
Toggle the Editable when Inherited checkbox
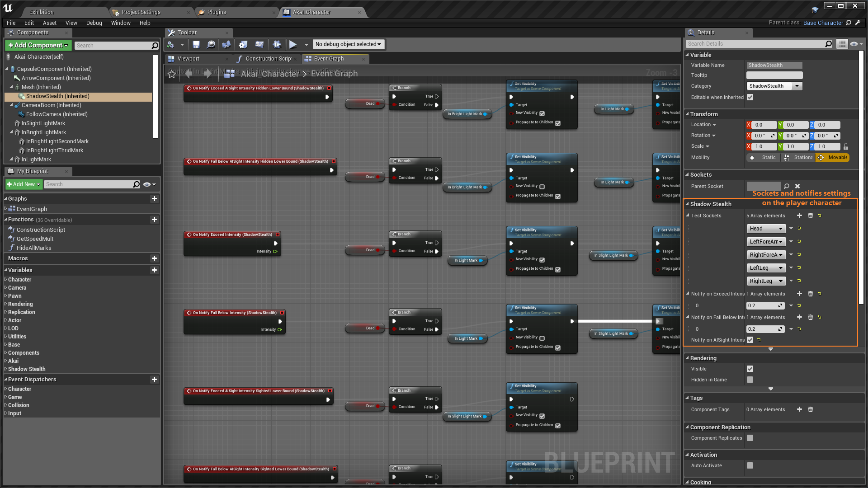click(x=750, y=97)
